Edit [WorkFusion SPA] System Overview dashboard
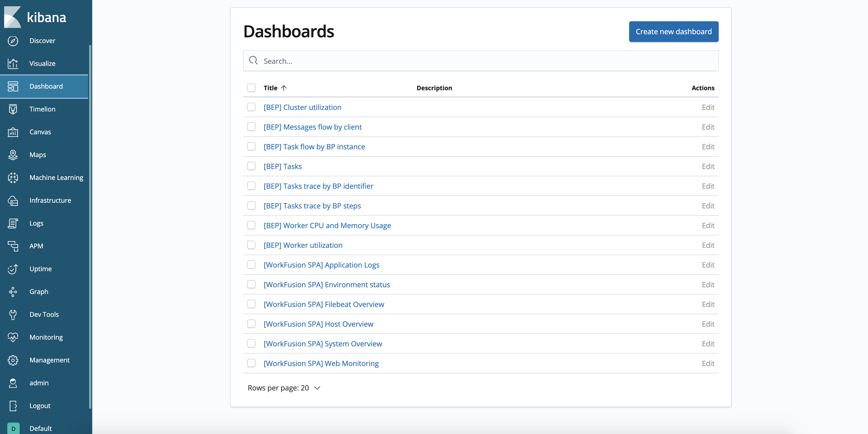This screenshot has width=868, height=434. [708, 344]
